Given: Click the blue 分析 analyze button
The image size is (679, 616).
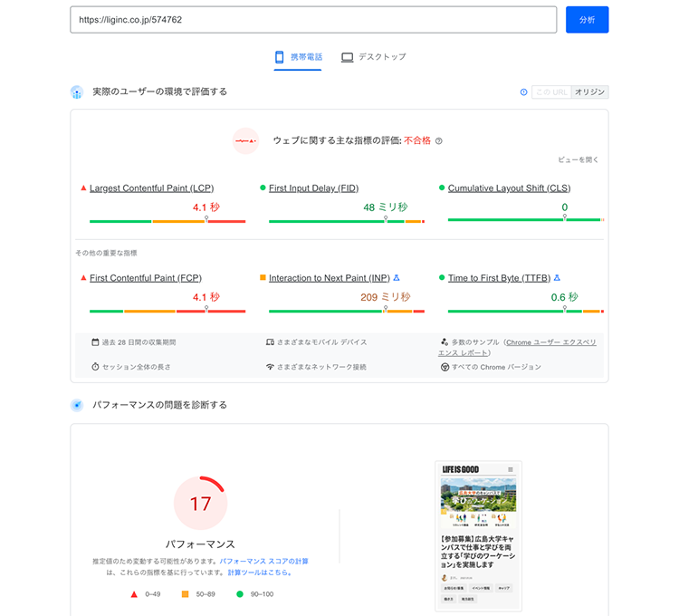Looking at the screenshot, I should tap(587, 20).
